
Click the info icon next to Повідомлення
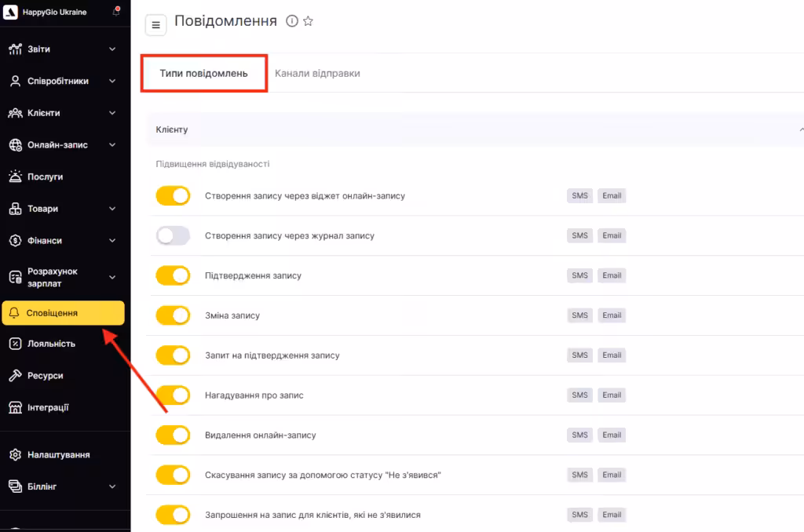292,21
